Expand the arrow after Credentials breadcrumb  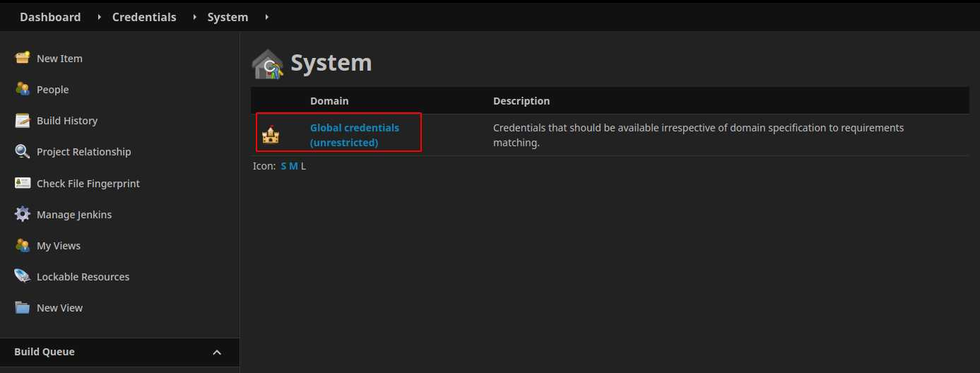pos(194,17)
